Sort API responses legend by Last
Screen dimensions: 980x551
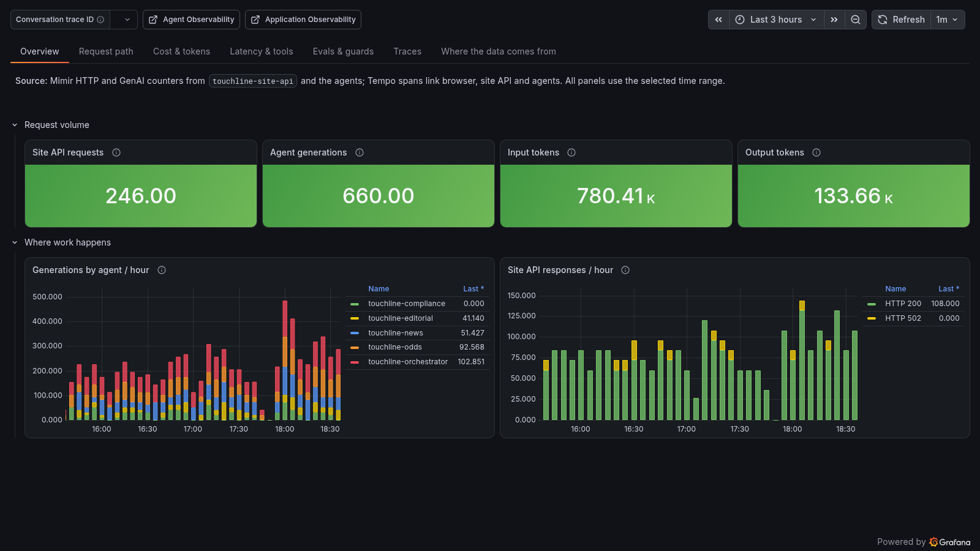click(949, 289)
